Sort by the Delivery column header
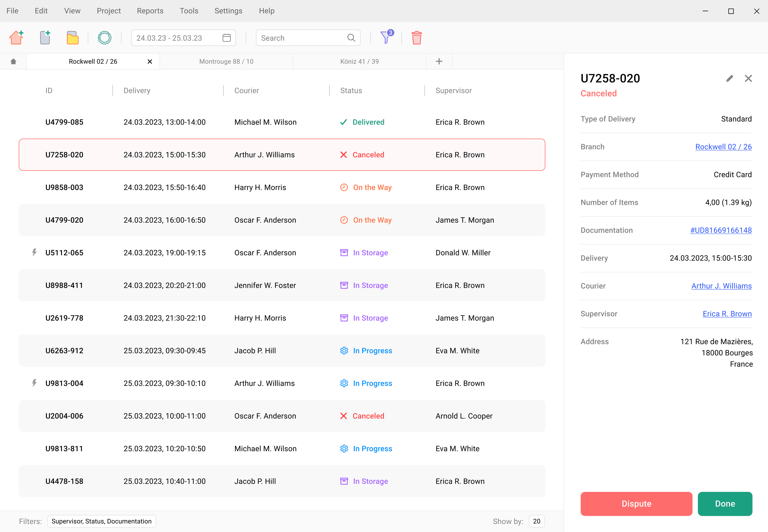Viewport: 768px width, 532px height. 137,90
